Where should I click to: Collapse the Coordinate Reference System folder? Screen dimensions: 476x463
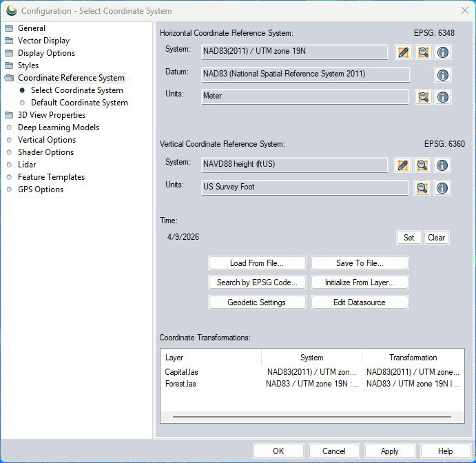pos(70,78)
